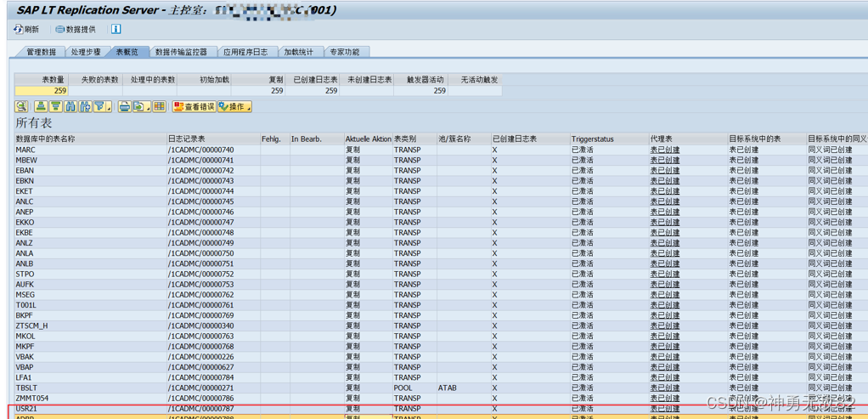Open the 数据传输监控器 tab
Screen dimensions: 868x419
pos(181,52)
